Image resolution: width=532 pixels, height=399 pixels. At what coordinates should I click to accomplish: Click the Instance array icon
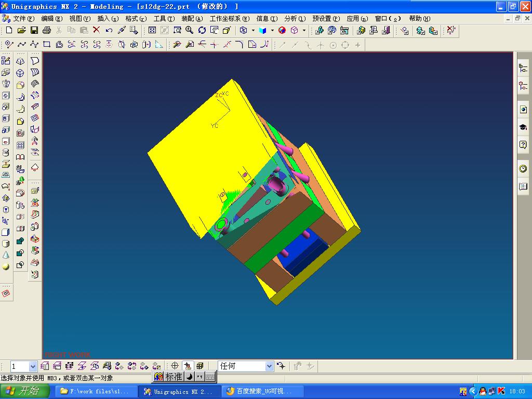tap(20, 145)
